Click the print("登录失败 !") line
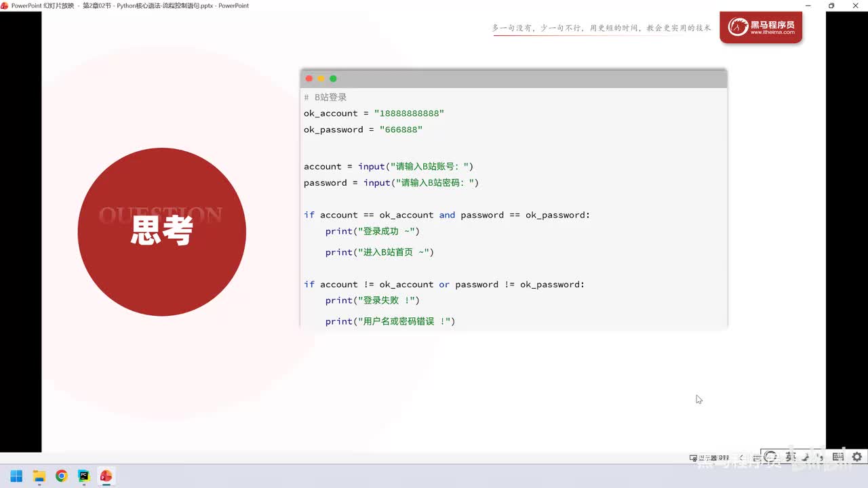Image resolution: width=868 pixels, height=488 pixels. click(x=372, y=300)
